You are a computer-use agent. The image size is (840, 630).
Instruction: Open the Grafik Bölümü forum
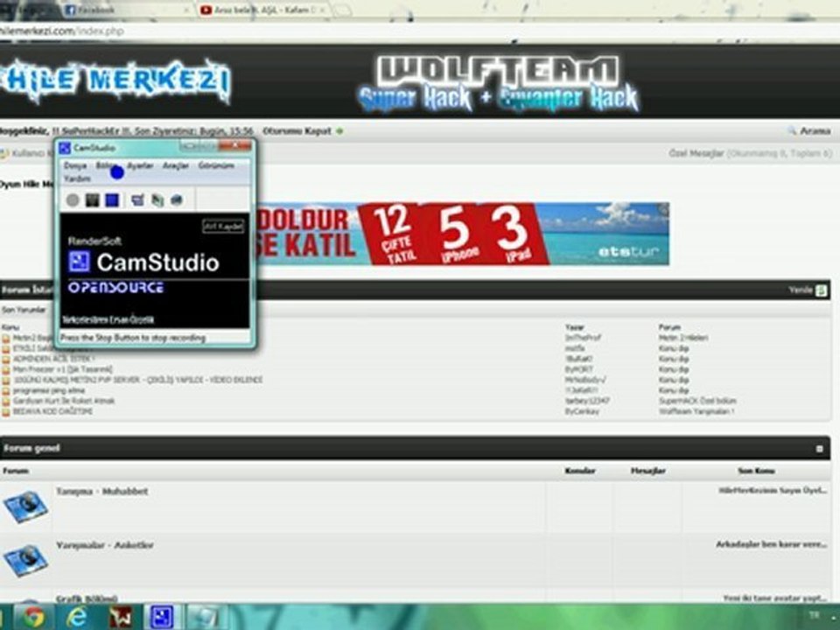click(x=87, y=598)
